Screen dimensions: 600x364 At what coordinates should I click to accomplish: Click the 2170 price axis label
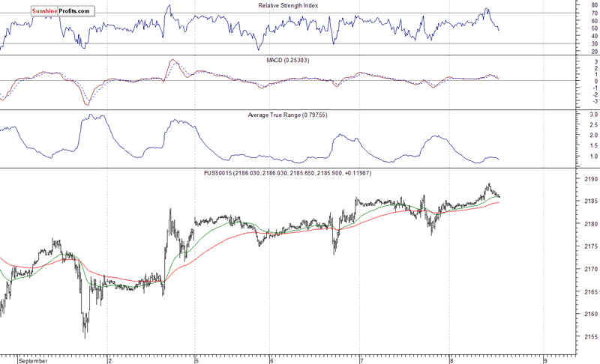[x=591, y=270]
